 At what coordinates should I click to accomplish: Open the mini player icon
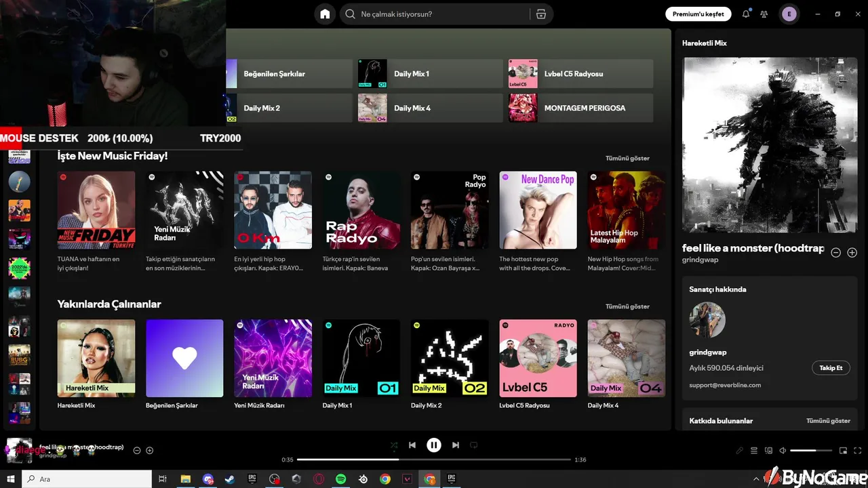coord(844,451)
